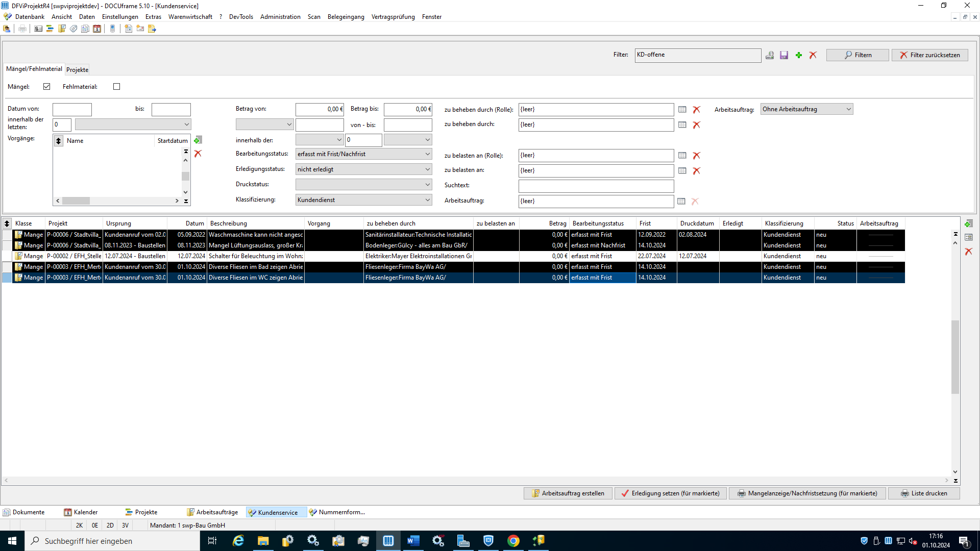Save the filter with floppy disk icon
The image size is (980, 551).
[x=784, y=55]
